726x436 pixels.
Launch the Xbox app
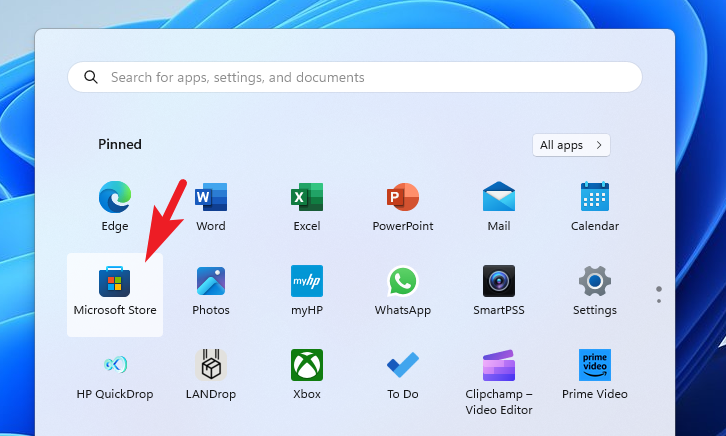pos(307,375)
